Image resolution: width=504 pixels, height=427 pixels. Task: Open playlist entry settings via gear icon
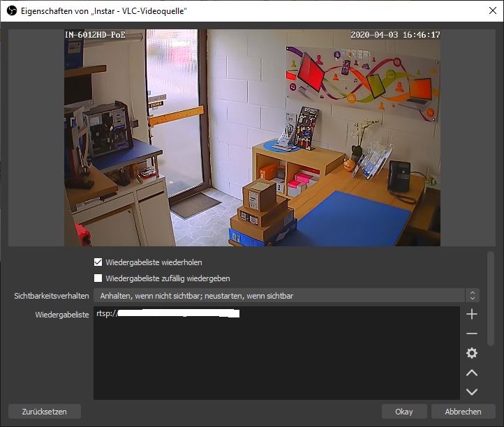click(x=472, y=354)
